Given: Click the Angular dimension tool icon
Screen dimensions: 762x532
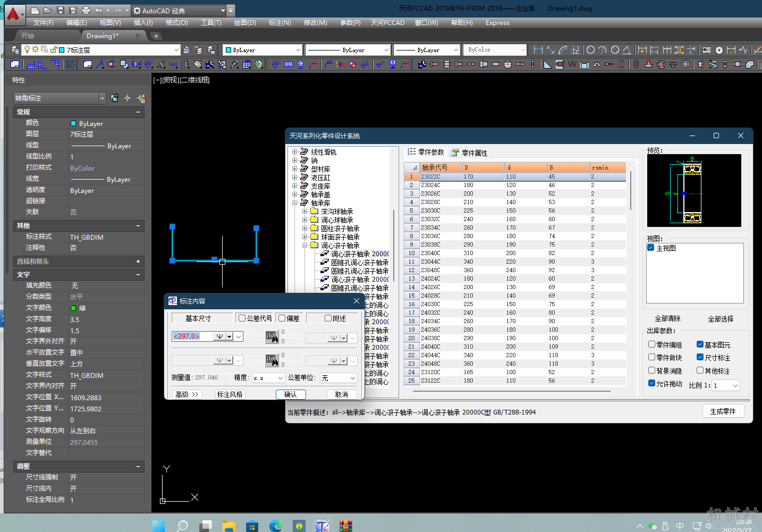Looking at the screenshot, I should [x=627, y=50].
